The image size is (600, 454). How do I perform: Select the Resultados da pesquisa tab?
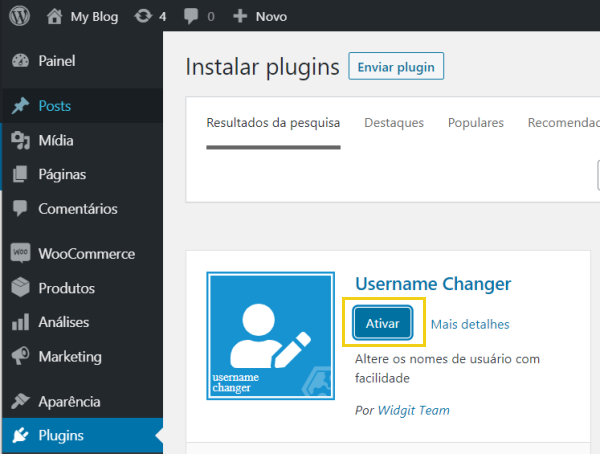[273, 123]
